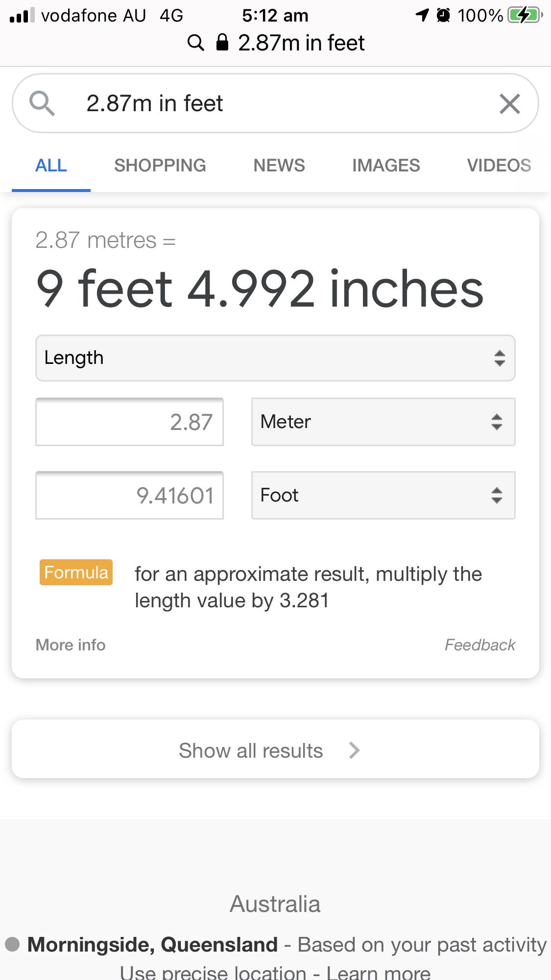The width and height of the screenshot is (551, 980).
Task: Tap the 2.87m in feet search field
Action: click(274, 103)
